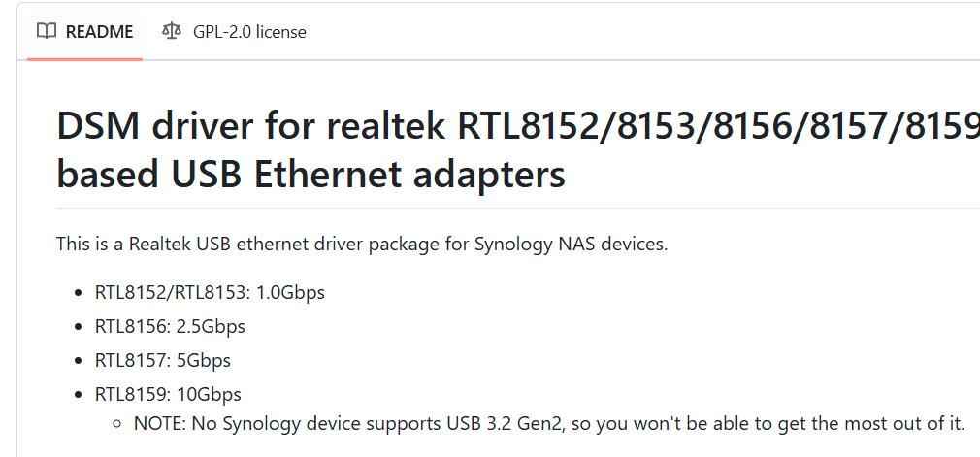Click the README book icon
This screenshot has height=457, width=980.
click(x=46, y=31)
